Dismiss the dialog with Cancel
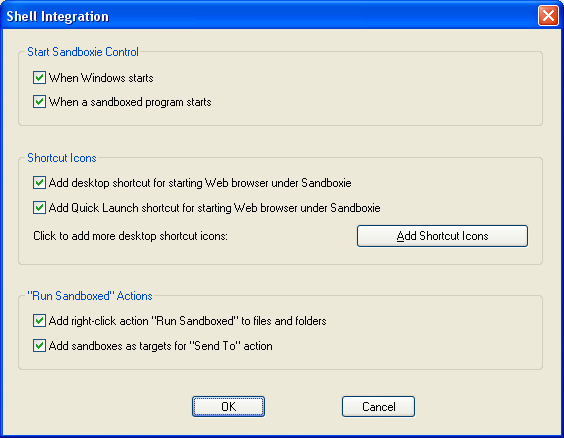The height and width of the screenshot is (438, 564). click(378, 407)
